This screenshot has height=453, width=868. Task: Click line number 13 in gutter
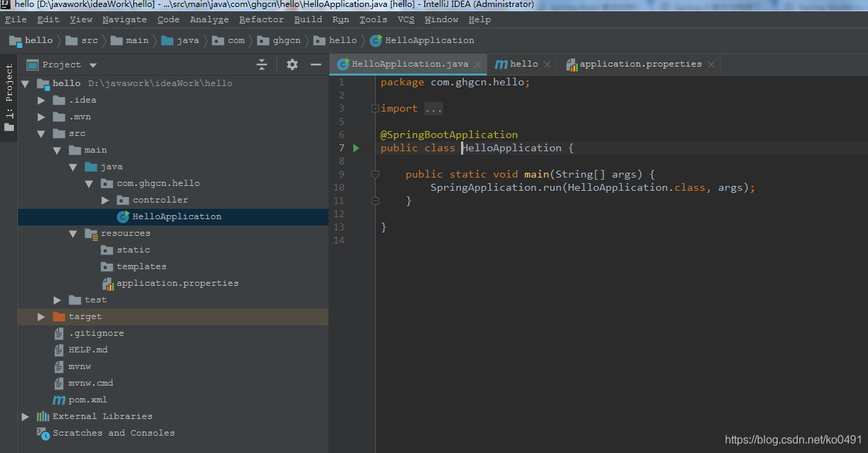pos(339,227)
